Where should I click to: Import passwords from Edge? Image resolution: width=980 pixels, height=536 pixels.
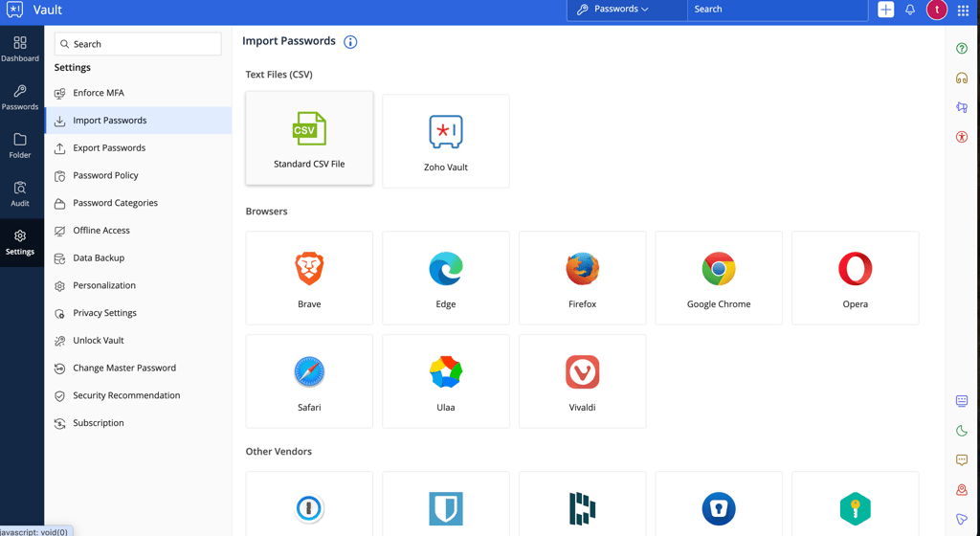coord(446,278)
